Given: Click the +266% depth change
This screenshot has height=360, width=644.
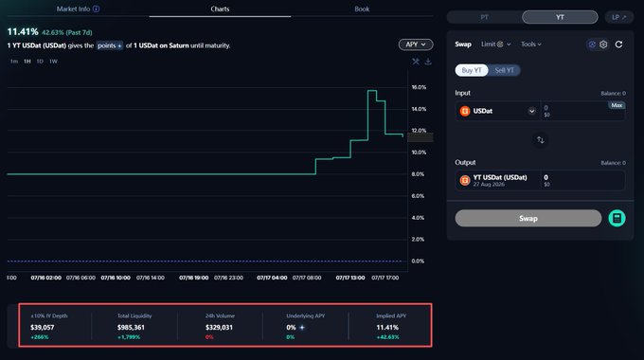Looking at the screenshot, I should pyautogui.click(x=40, y=337).
